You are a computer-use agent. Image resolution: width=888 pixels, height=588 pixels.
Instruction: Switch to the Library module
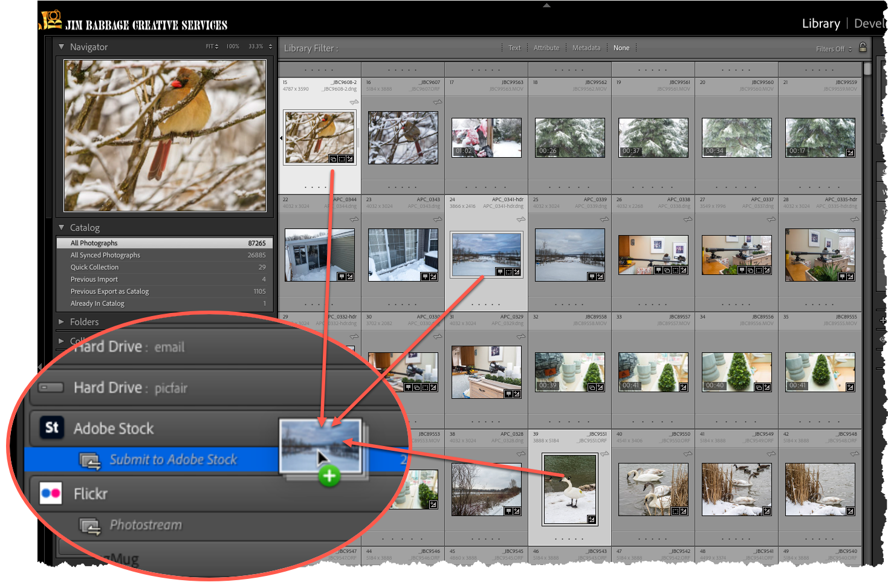(x=821, y=24)
